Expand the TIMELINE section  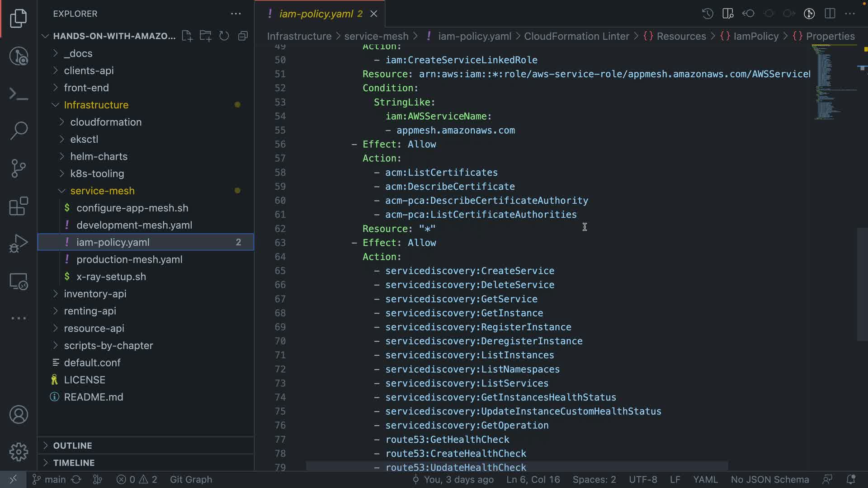click(74, 463)
